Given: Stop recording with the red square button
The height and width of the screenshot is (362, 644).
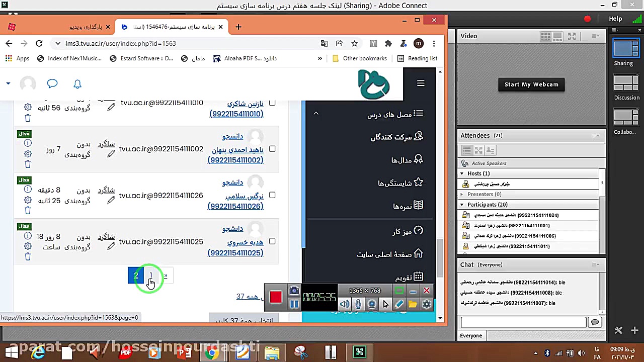Looking at the screenshot, I should [275, 297].
